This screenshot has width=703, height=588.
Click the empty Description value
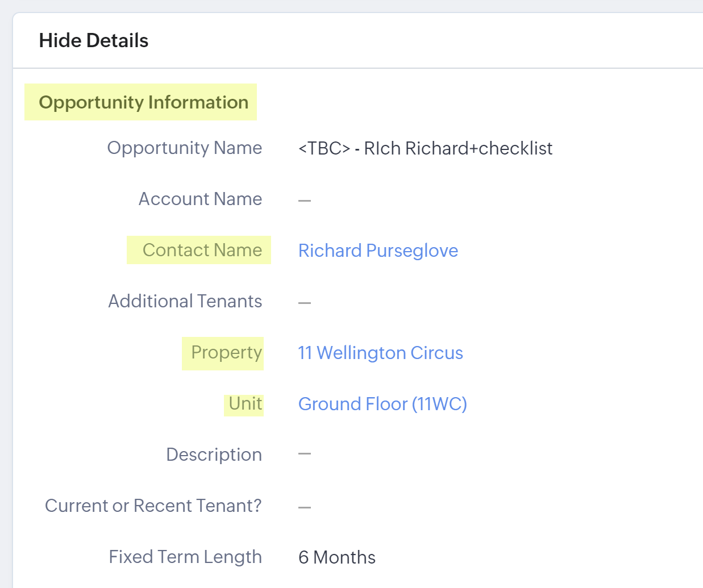pyautogui.click(x=305, y=454)
